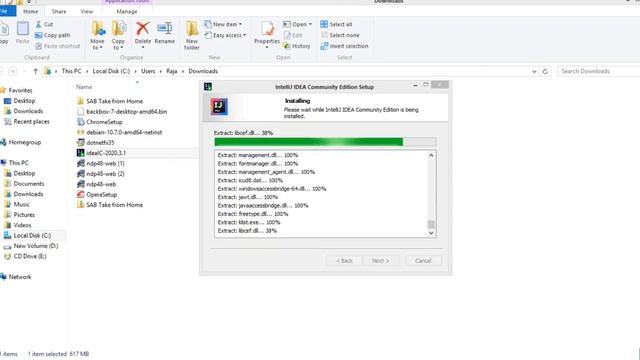Open Network in navigation pane
640x360 pixels.
point(16,277)
